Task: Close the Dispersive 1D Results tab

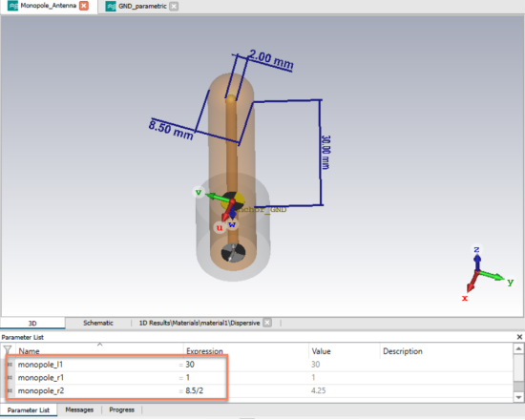Action: 267,323
